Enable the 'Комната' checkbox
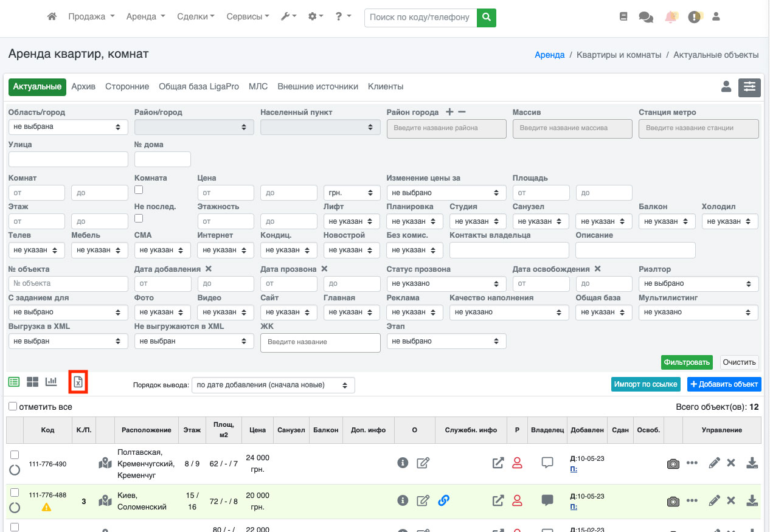 coord(139,190)
